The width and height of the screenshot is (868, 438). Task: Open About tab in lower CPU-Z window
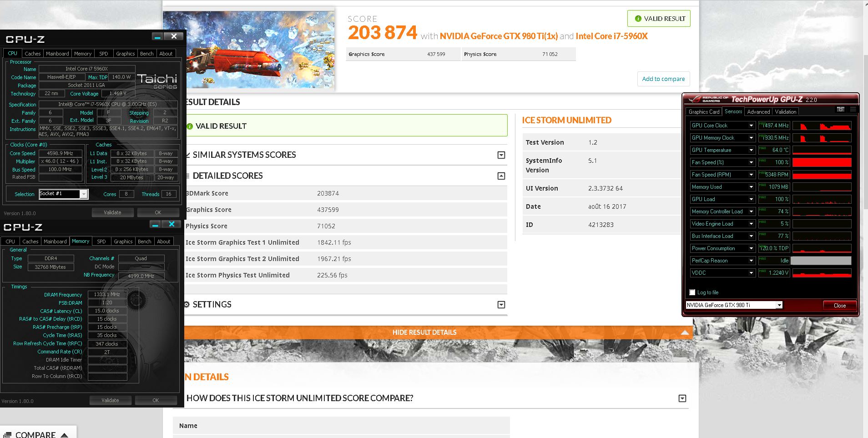point(164,242)
